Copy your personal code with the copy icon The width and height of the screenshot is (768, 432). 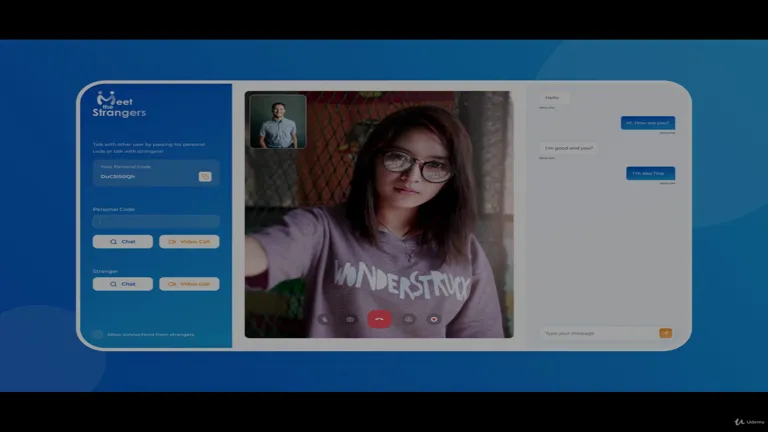pyautogui.click(x=205, y=176)
